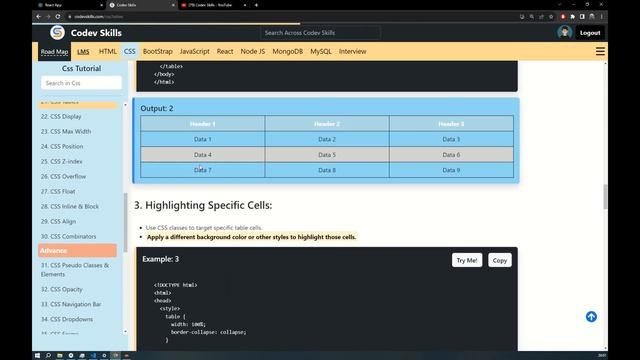Open lesson 28. CSS Inline & Block
The image size is (640, 360).
(x=70, y=206)
